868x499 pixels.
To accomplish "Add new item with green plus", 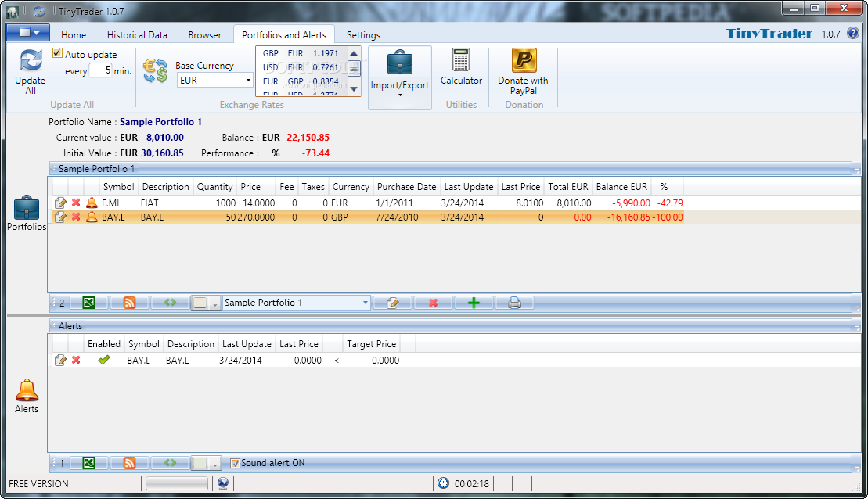I will [474, 303].
